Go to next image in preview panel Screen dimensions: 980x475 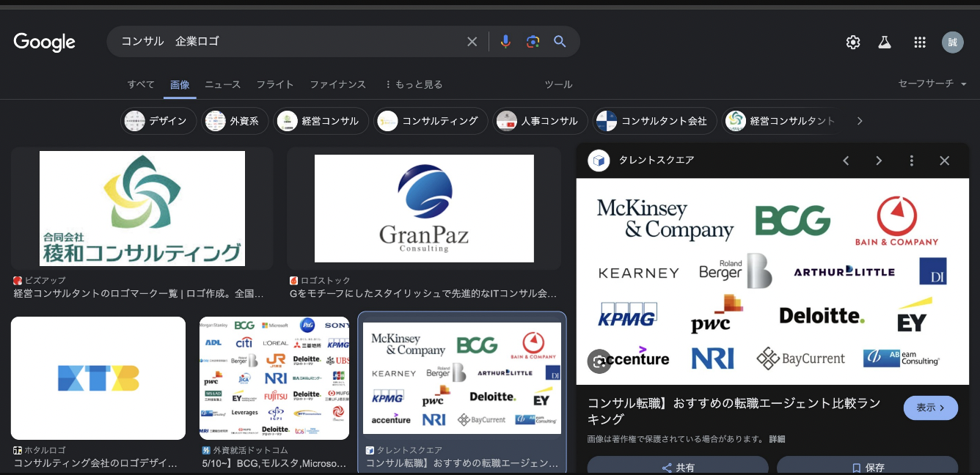pos(879,161)
